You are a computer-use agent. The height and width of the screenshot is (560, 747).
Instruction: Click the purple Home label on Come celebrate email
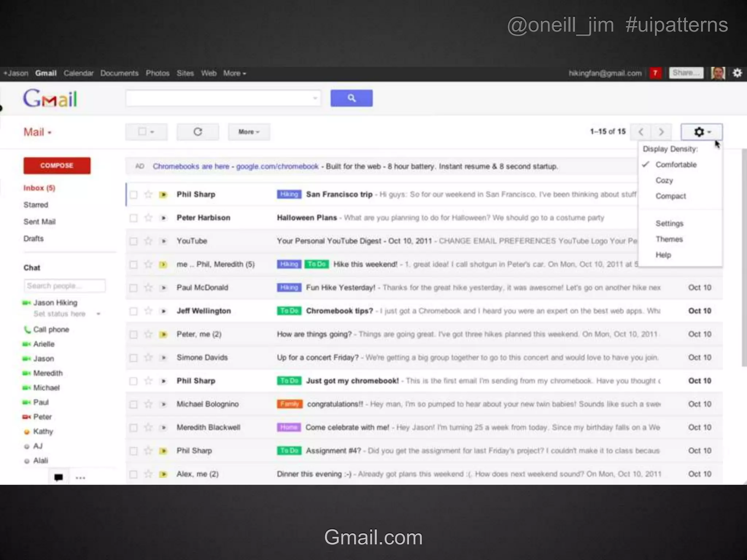pyautogui.click(x=289, y=427)
